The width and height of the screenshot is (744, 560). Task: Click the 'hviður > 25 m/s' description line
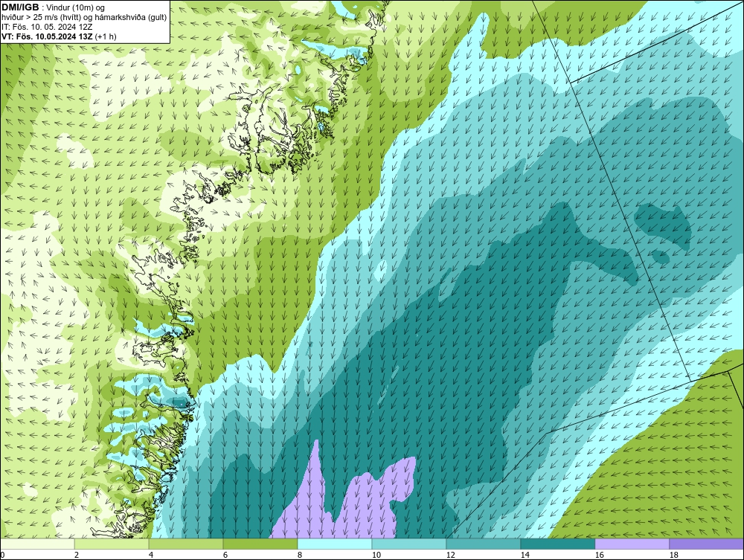84,17
